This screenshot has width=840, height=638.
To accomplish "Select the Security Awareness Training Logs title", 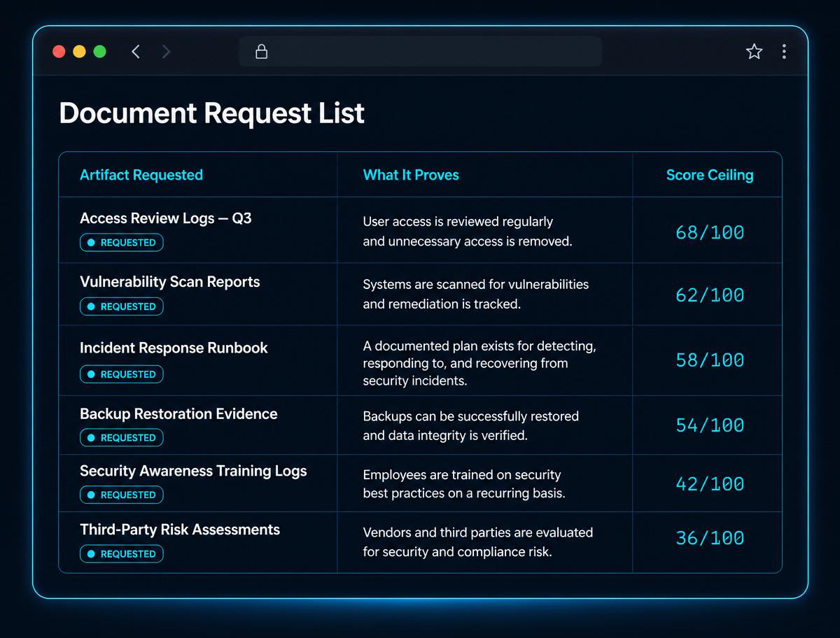I will [x=193, y=471].
